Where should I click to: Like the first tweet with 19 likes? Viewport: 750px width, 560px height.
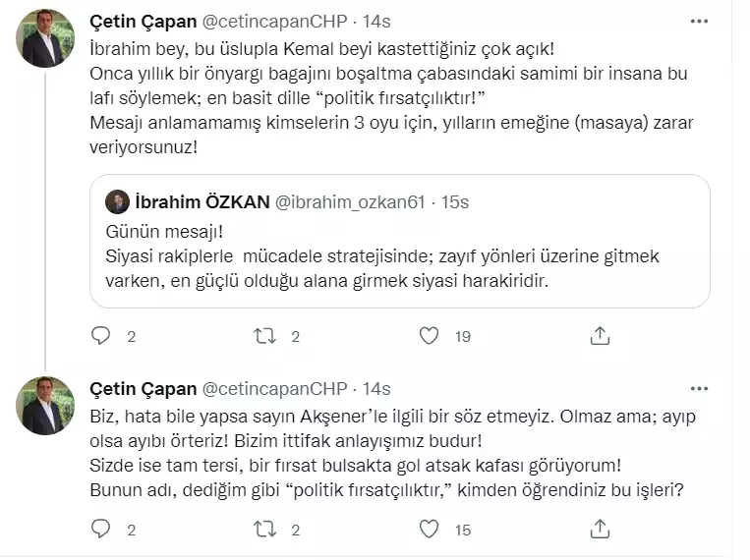[x=430, y=337]
